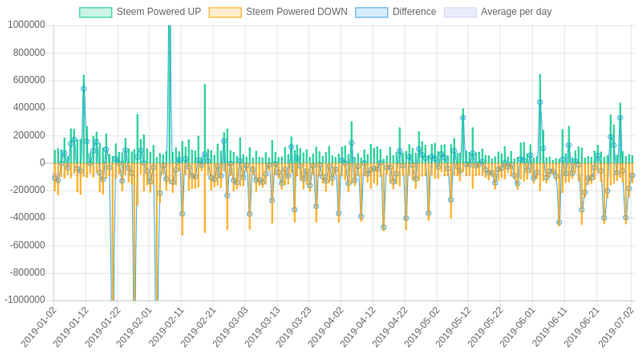Click the 2019-04-02 x-axis date label
Screen dimensions: 640x361
pyautogui.click(x=326, y=328)
